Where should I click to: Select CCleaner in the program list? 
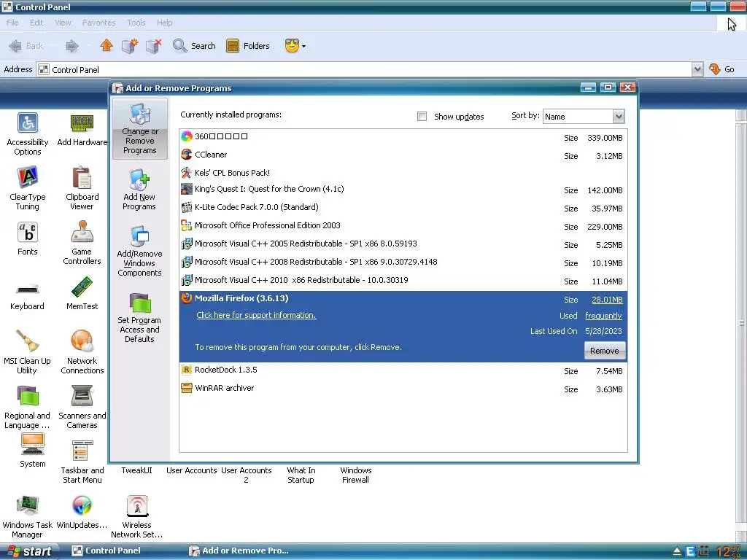[403, 155]
